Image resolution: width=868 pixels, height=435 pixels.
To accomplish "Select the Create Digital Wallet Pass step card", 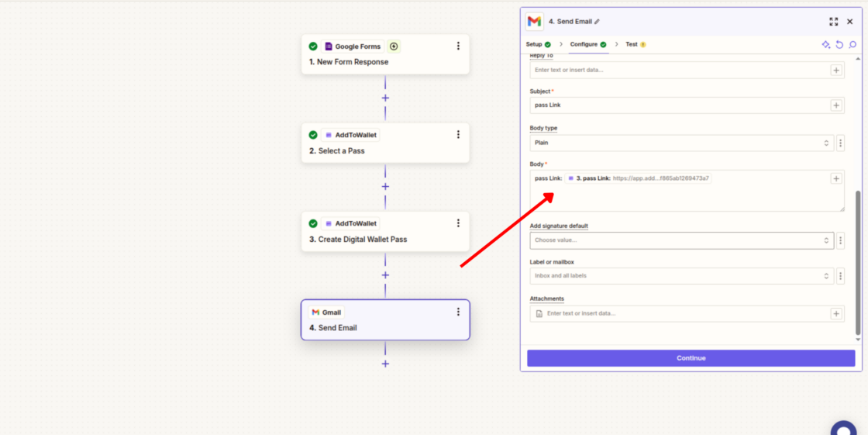I will [x=385, y=232].
